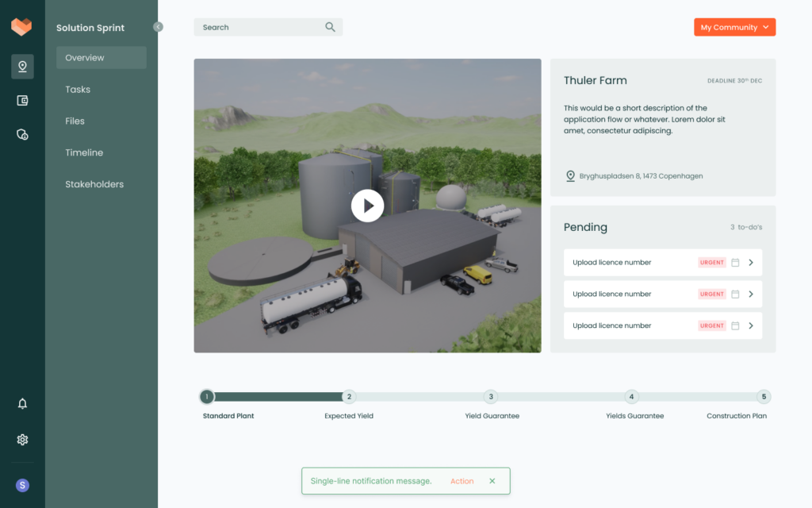The width and height of the screenshot is (812, 508).
Task: Open the ID card sidebar icon
Action: pos(22,100)
